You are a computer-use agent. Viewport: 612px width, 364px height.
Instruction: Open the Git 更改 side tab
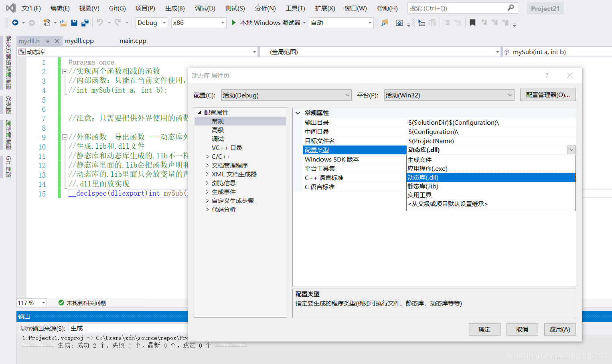(8, 167)
